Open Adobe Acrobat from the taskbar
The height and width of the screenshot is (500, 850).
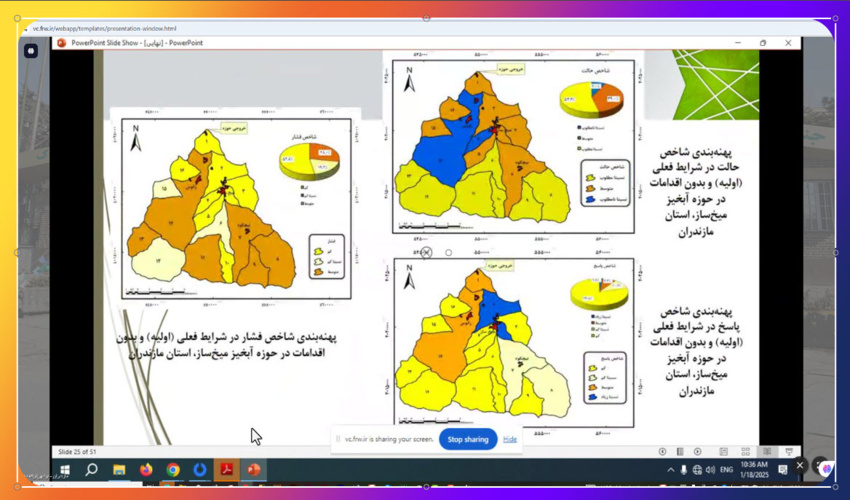[x=227, y=470]
